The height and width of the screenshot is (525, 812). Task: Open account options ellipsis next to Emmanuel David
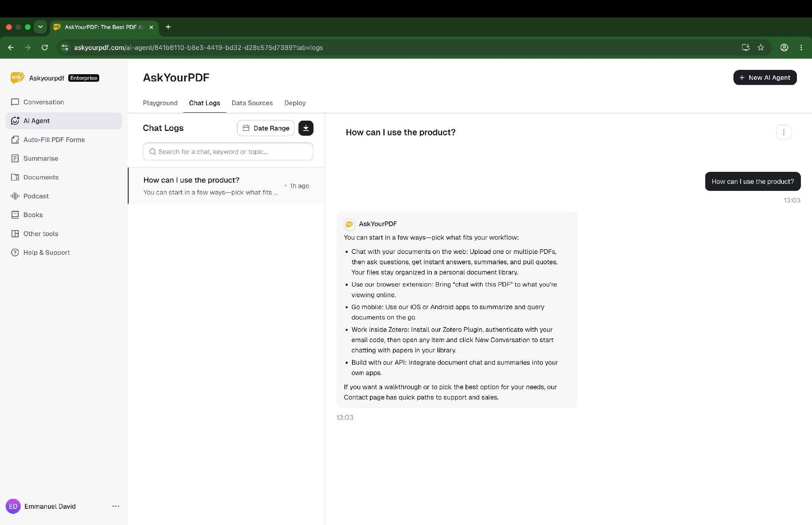[116, 506]
